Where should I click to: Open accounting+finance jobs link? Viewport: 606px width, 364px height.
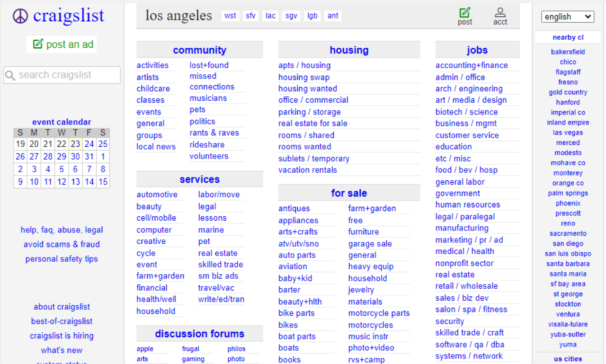[472, 65]
